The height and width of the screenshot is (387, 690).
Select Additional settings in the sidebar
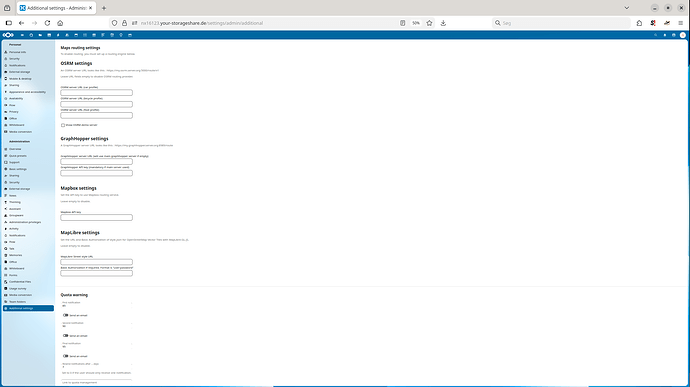[x=28, y=308]
